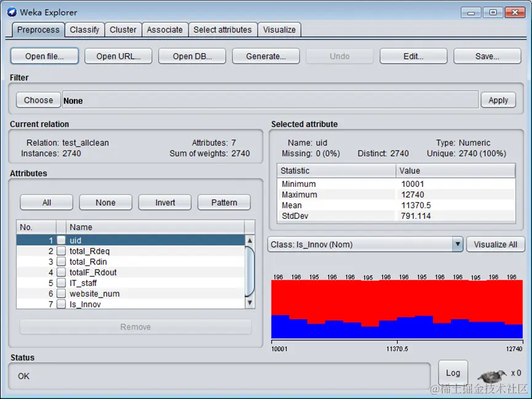Click the attribute list scroll up arrow
The width and height of the screenshot is (532, 399).
coord(250,240)
